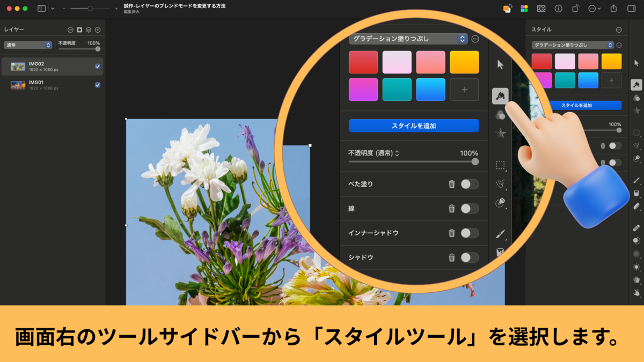Click the four-color grid icon in the top toolbar
644x362 pixels.
point(524,9)
